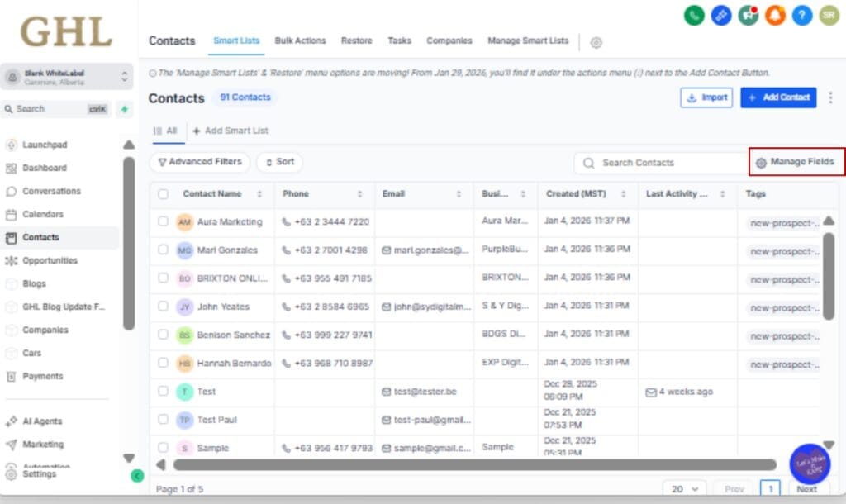The height and width of the screenshot is (504, 846).
Task: Open Advanced Filters
Action: (x=199, y=163)
